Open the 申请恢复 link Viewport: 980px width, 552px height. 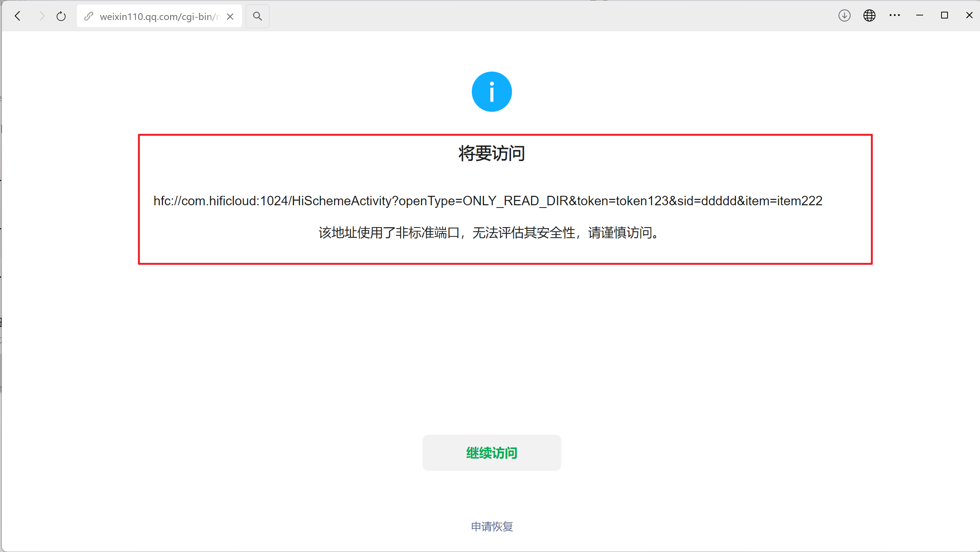(492, 526)
